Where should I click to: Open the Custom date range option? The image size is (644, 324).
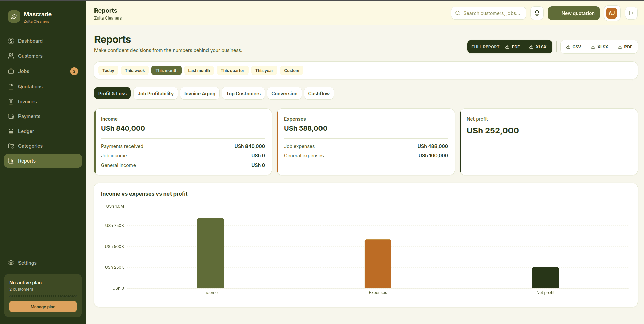pos(292,70)
